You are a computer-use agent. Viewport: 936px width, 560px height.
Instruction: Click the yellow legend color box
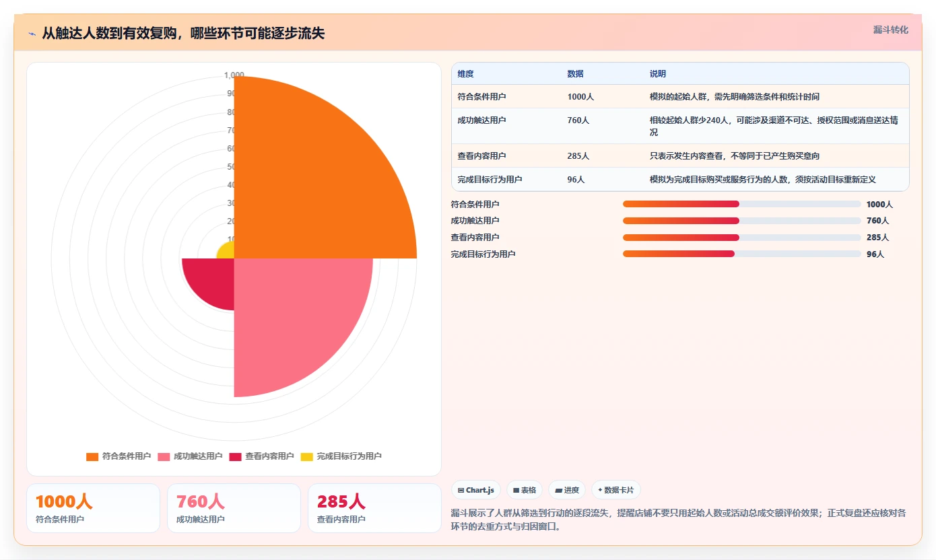(307, 456)
